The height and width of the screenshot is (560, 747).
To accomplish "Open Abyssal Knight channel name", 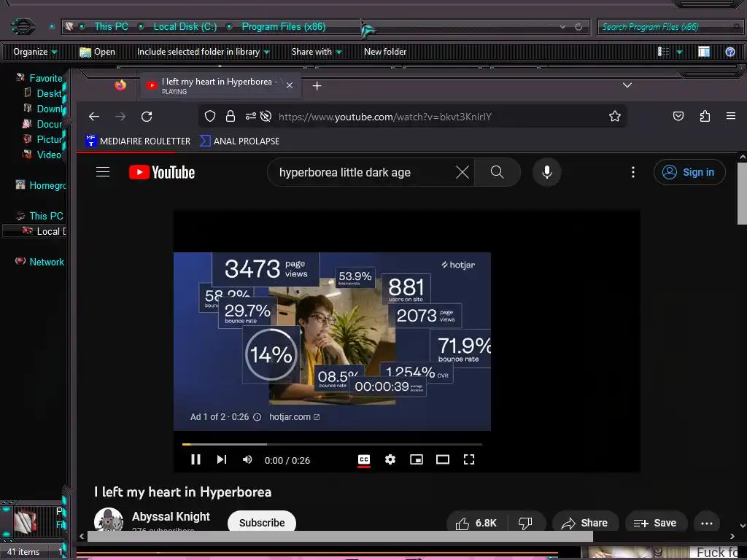I will pyautogui.click(x=171, y=516).
